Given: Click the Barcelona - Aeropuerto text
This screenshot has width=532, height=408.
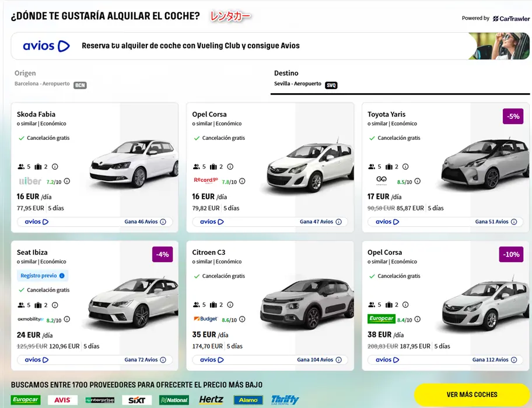Looking at the screenshot, I should (42, 84).
